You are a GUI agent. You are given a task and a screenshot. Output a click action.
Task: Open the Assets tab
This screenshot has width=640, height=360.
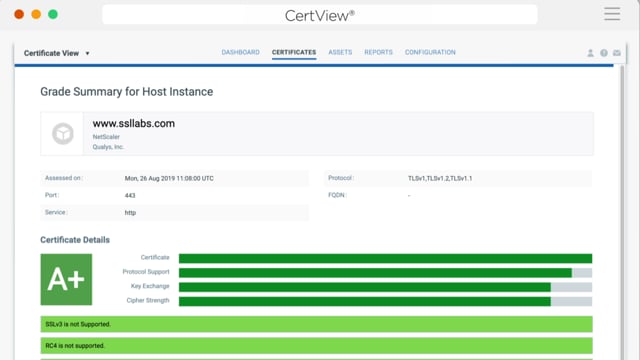point(340,52)
